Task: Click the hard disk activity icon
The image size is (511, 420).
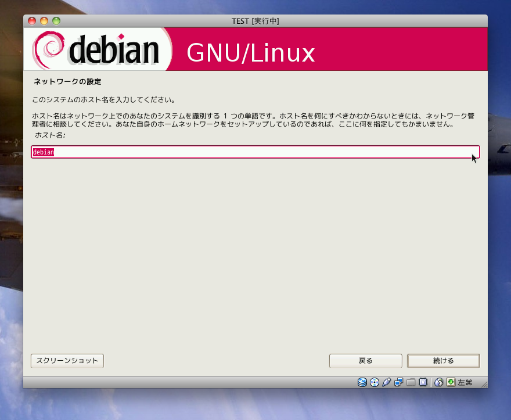Action: point(362,382)
